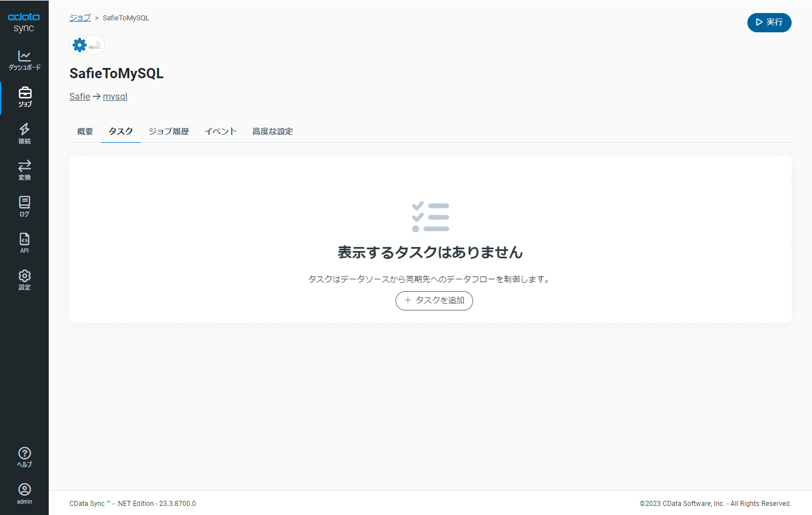Click the CData Sync version text in footer
Screen dimensions: 812x515
pos(133,504)
